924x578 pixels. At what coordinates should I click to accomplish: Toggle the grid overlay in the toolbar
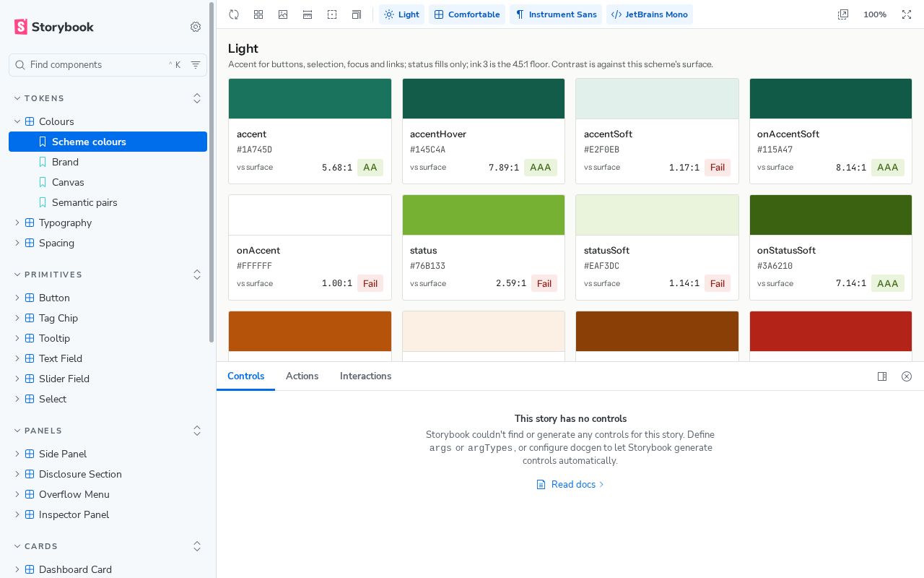click(258, 14)
